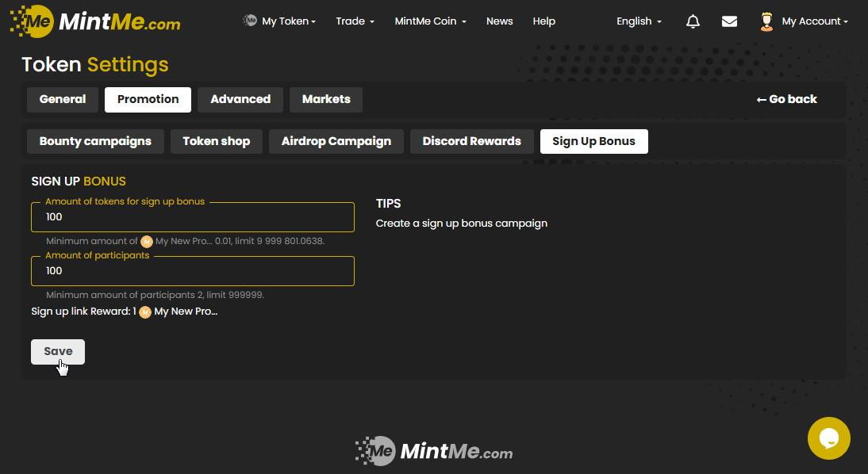Focus the Amount of participants field
868x474 pixels.
193,271
